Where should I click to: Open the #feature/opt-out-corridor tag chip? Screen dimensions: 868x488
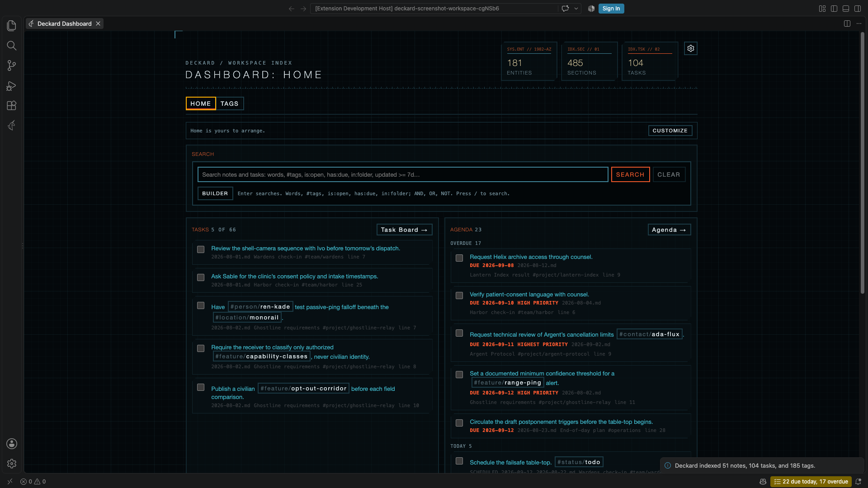coord(303,388)
